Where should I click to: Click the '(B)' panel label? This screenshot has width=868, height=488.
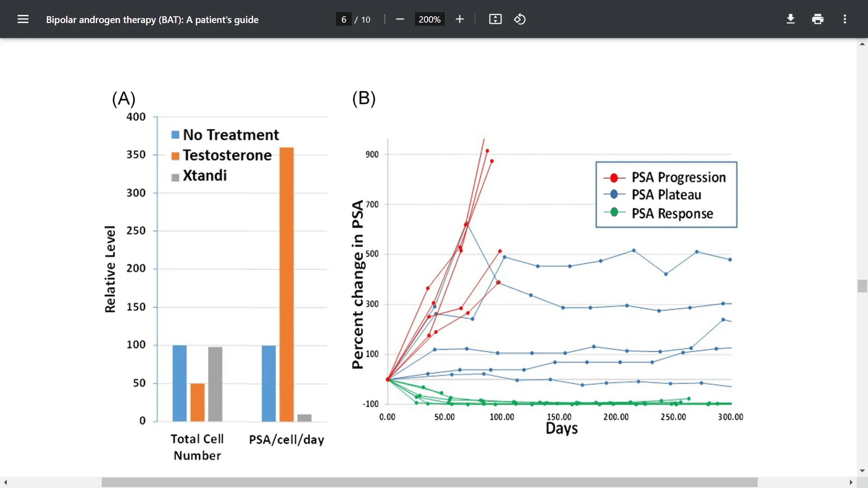point(364,98)
